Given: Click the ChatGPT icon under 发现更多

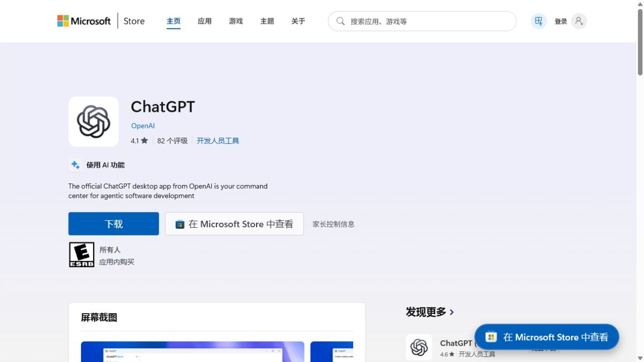Looking at the screenshot, I should (419, 347).
